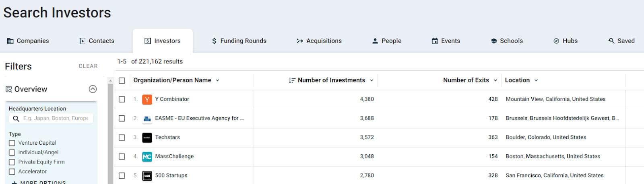This screenshot has width=644, height=184.
Task: Open 500 Startups investor profile
Action: pyautogui.click(x=171, y=176)
